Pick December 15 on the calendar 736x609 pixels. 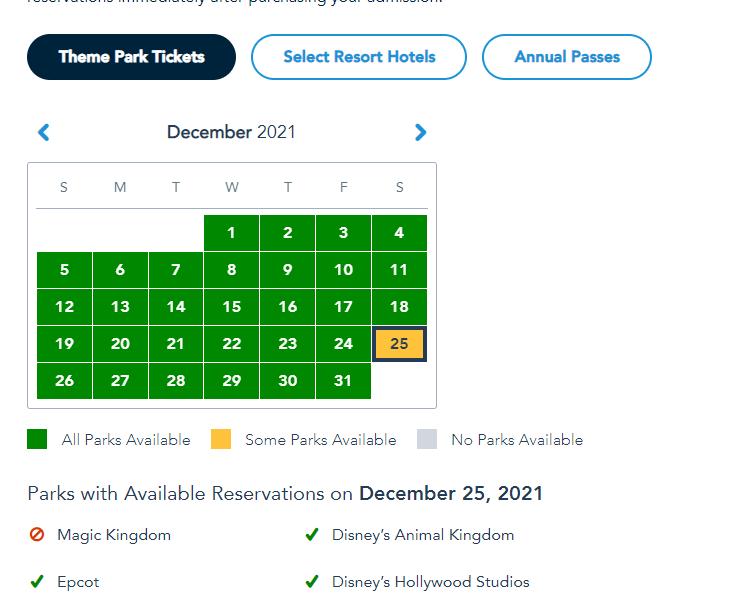click(231, 307)
